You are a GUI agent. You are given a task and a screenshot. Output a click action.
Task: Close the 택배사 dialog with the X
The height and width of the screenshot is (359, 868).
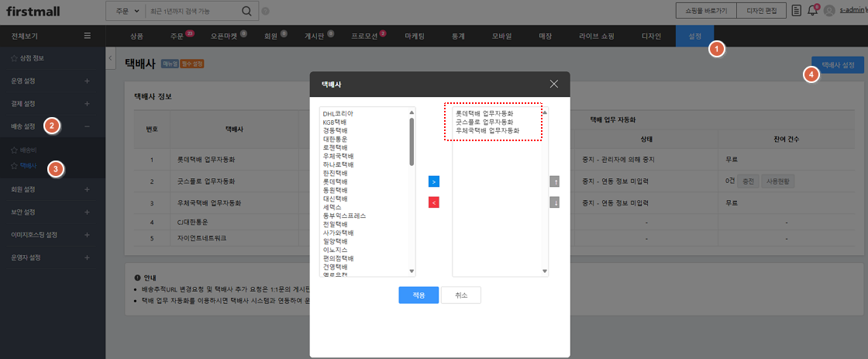click(x=554, y=85)
